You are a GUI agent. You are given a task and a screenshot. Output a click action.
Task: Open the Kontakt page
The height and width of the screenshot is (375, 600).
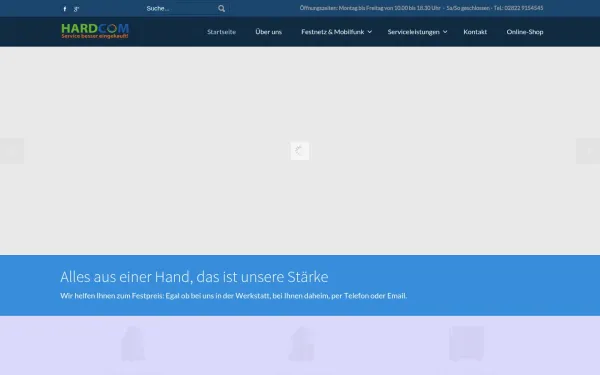[475, 32]
